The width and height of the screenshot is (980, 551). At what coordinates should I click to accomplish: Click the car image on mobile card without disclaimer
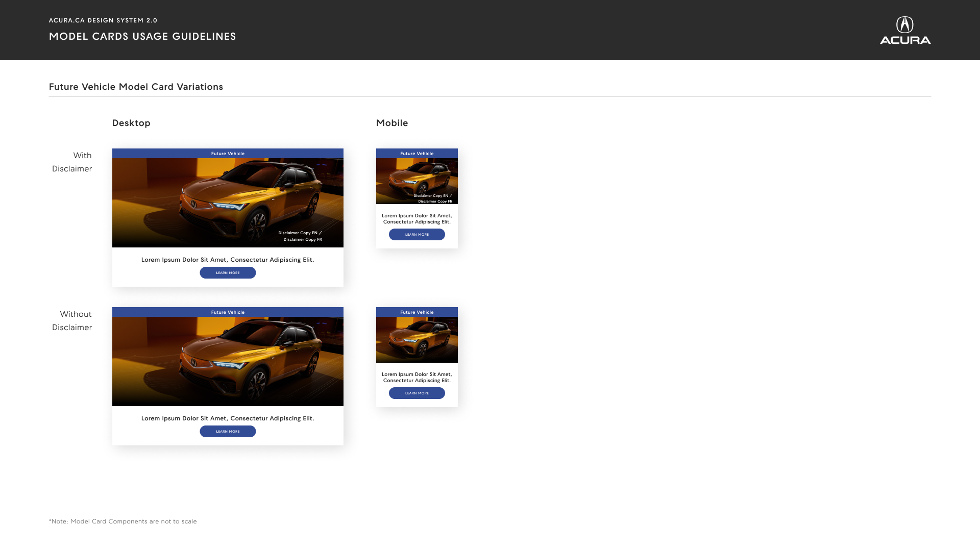(x=417, y=340)
